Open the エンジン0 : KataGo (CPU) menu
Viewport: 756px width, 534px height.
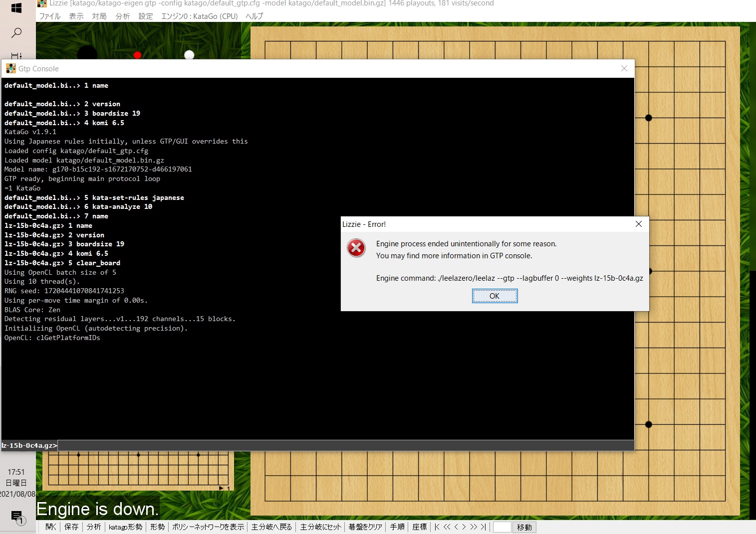click(200, 16)
